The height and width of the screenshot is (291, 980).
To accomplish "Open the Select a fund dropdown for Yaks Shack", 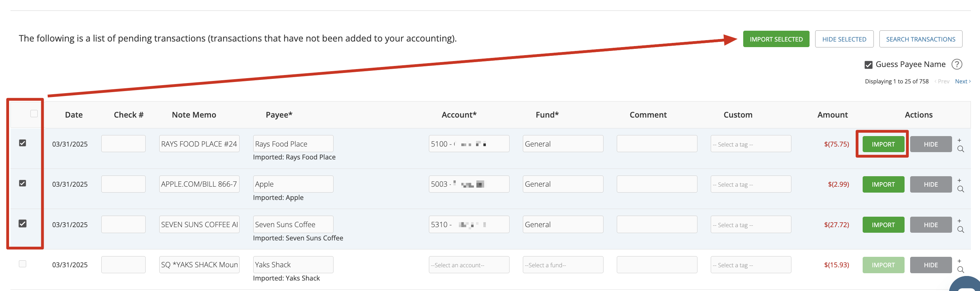I will point(563,265).
